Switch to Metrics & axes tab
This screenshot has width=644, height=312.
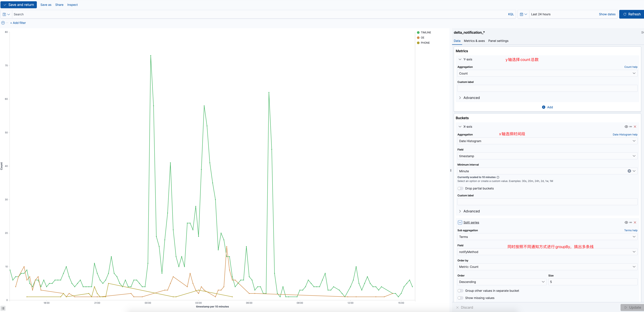pyautogui.click(x=474, y=41)
